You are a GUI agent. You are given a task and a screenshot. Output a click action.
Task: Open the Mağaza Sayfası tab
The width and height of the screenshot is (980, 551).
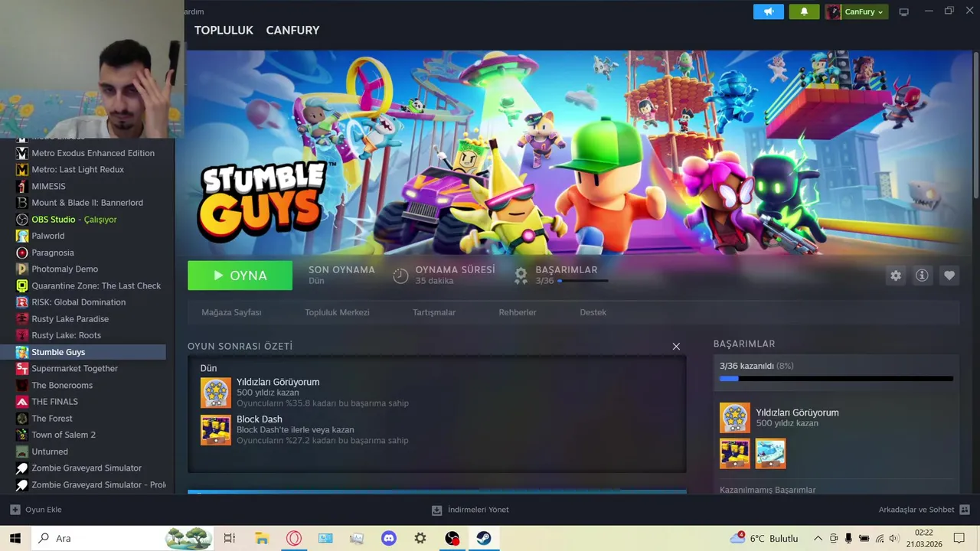(x=231, y=312)
